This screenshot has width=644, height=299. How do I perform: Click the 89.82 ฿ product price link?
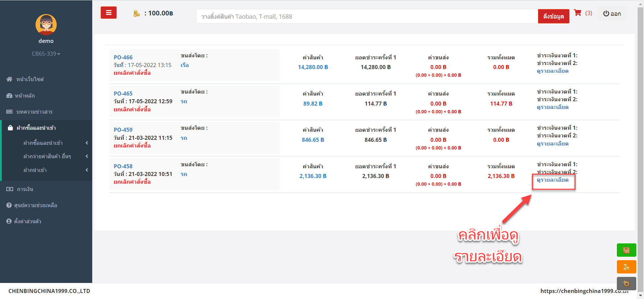[x=313, y=104]
